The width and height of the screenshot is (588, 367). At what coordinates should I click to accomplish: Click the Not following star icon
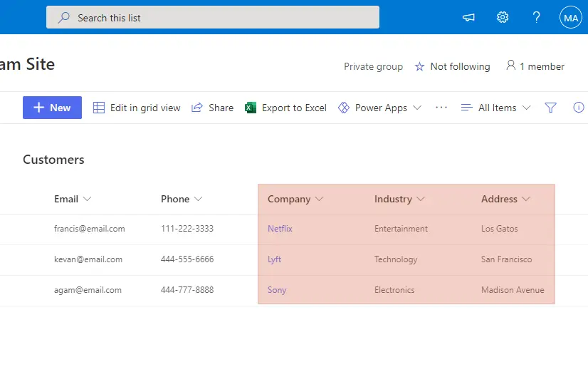(419, 67)
